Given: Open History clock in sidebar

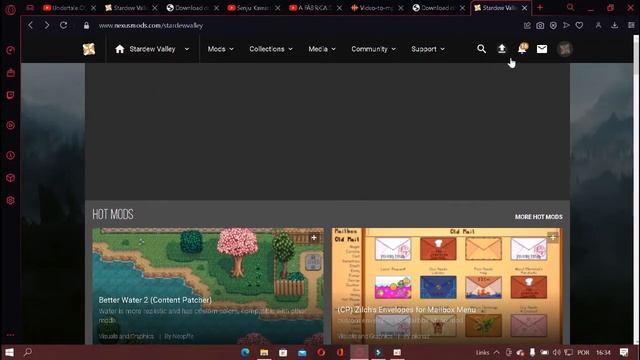Looking at the screenshot, I should [x=11, y=156].
